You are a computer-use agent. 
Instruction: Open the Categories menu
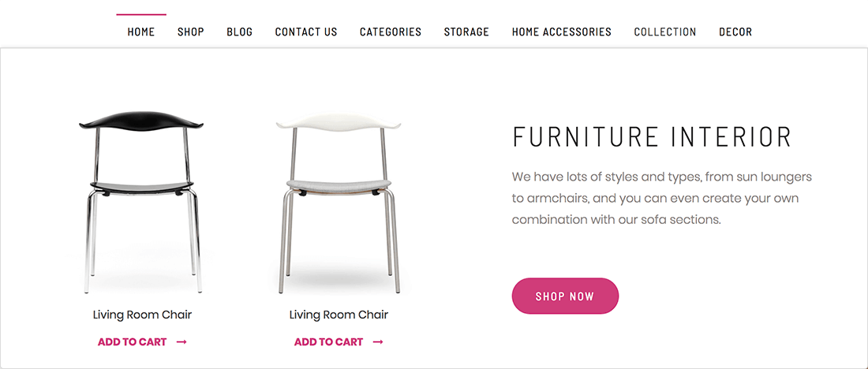pos(390,32)
